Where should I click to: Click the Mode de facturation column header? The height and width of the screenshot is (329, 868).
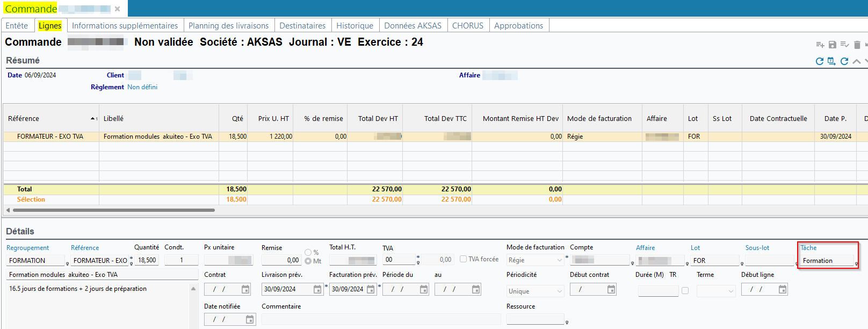(x=602, y=118)
